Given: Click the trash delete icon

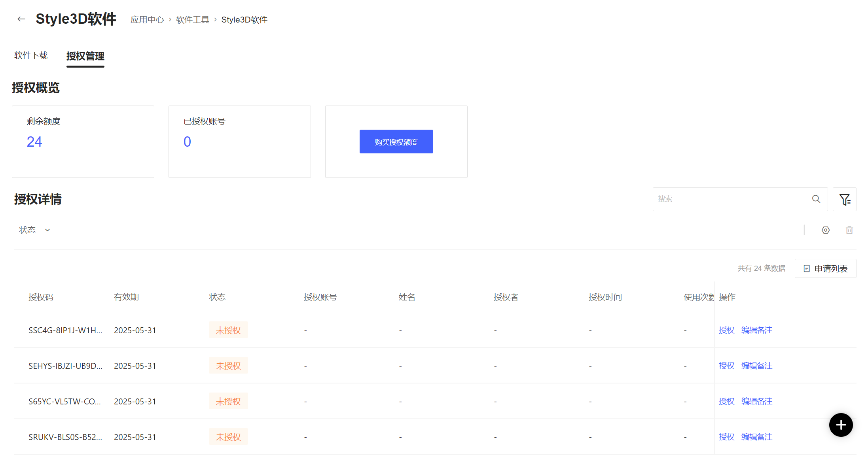Looking at the screenshot, I should pyautogui.click(x=849, y=230).
